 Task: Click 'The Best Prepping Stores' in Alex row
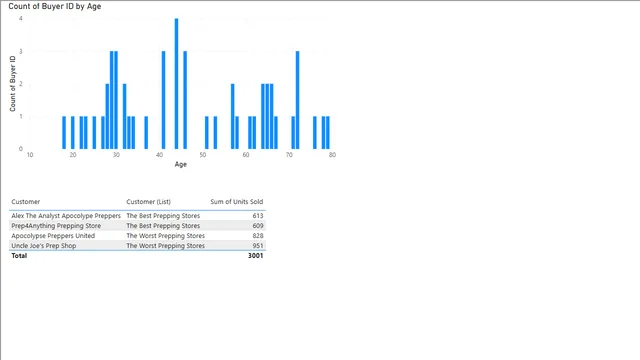pos(163,216)
